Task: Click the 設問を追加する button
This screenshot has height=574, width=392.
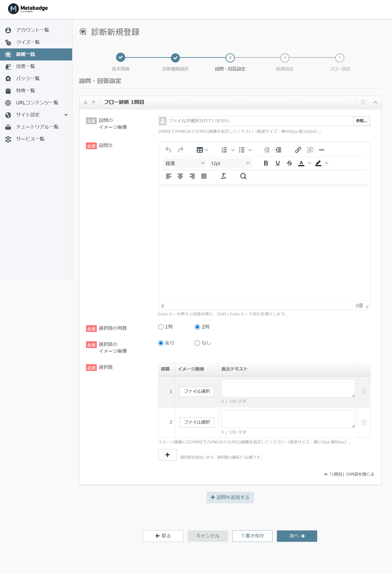Action: 230,497
